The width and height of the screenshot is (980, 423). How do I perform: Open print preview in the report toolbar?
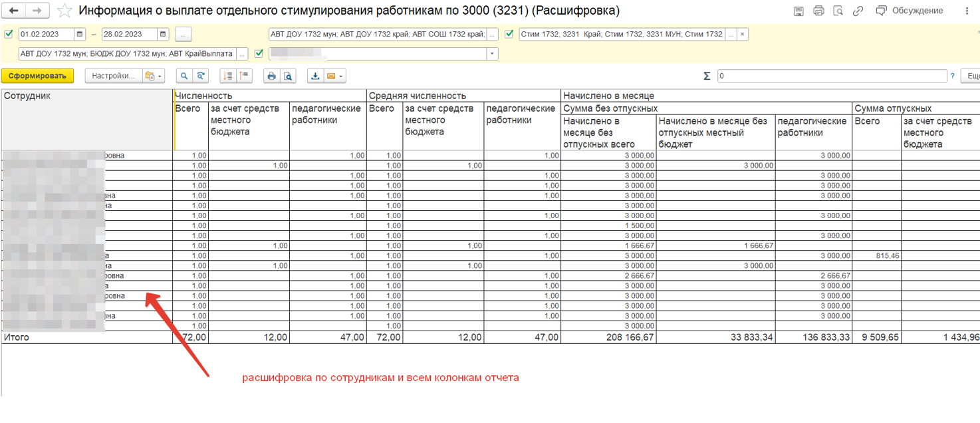(288, 76)
